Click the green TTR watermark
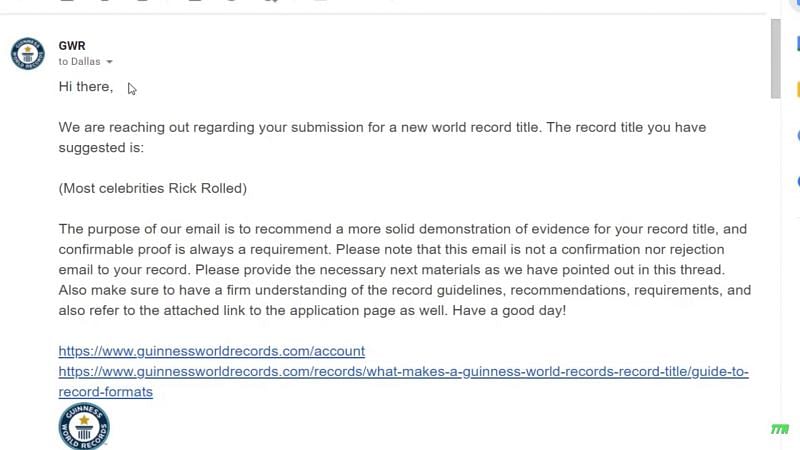Viewport: 800px width, 450px height. [780, 430]
